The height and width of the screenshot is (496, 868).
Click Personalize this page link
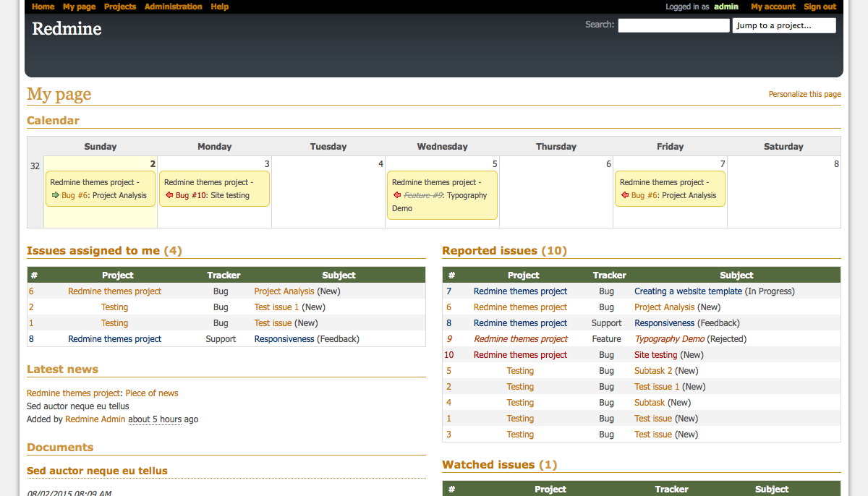coord(805,94)
